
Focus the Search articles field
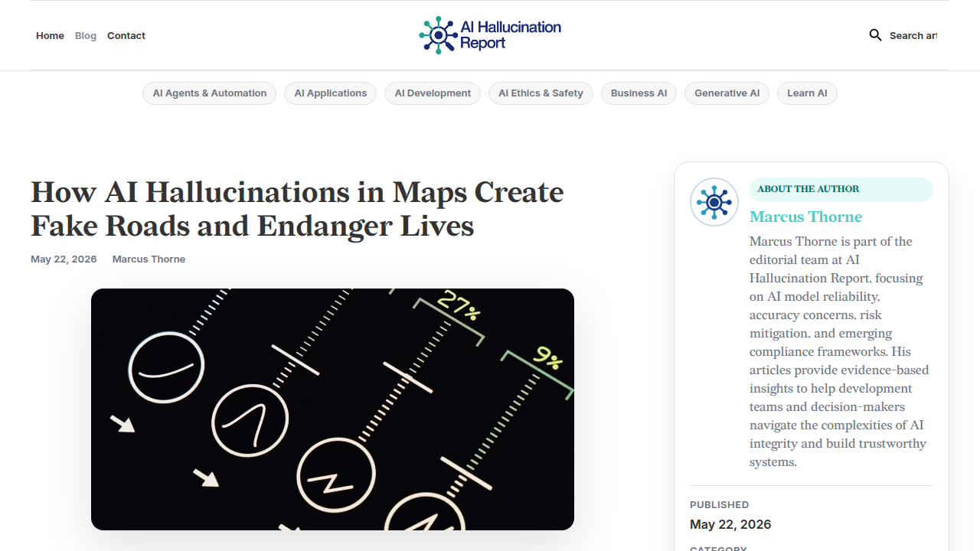coord(913,36)
